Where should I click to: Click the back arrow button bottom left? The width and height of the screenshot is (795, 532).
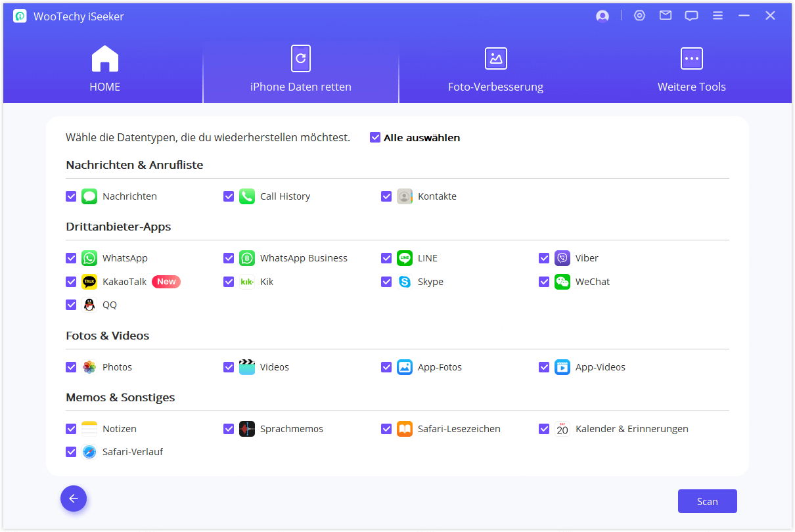click(73, 499)
